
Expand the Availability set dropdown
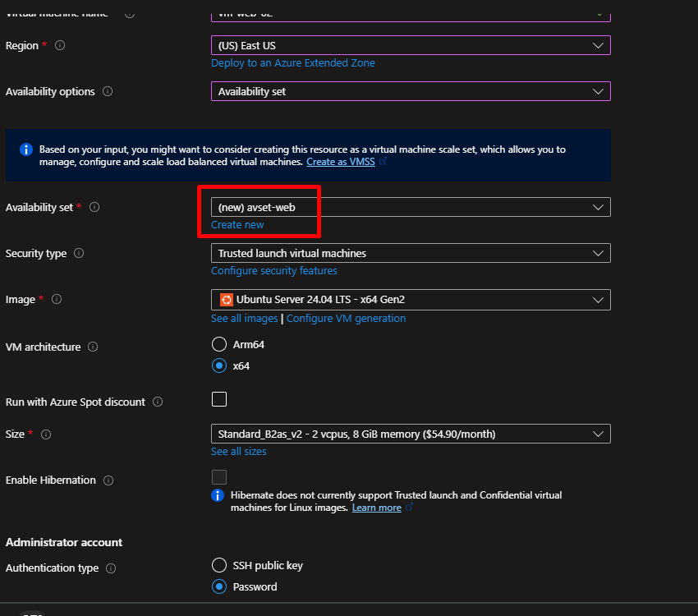(411, 208)
